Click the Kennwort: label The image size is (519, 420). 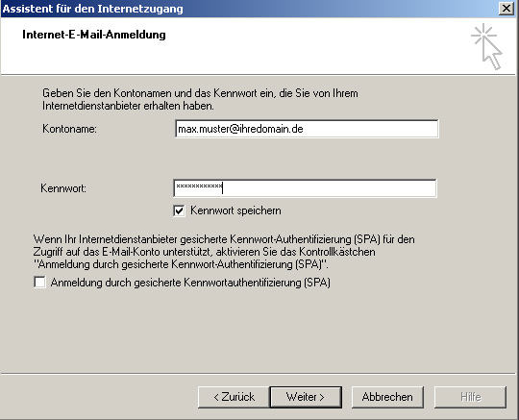pyautogui.click(x=63, y=188)
